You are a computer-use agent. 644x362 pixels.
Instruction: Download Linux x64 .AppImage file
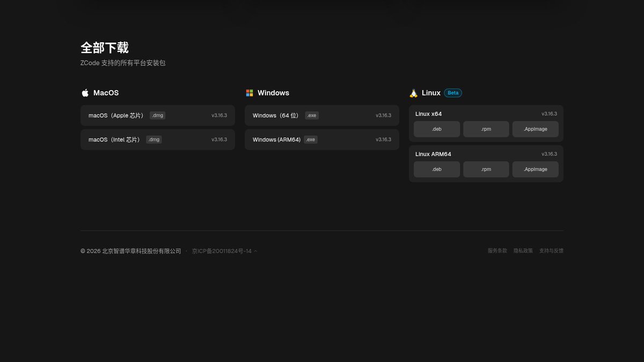tap(536, 129)
